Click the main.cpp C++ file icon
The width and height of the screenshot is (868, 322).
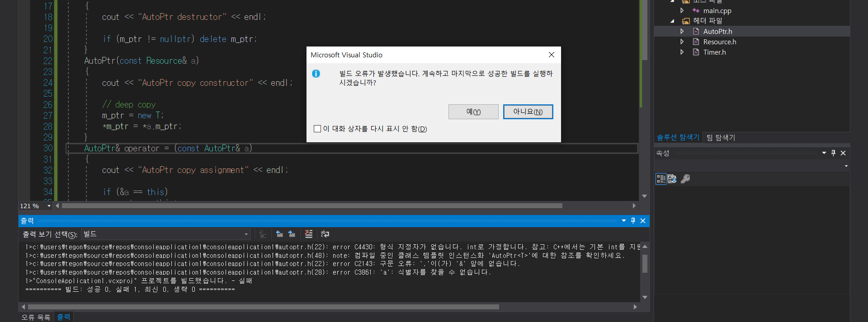coord(696,10)
